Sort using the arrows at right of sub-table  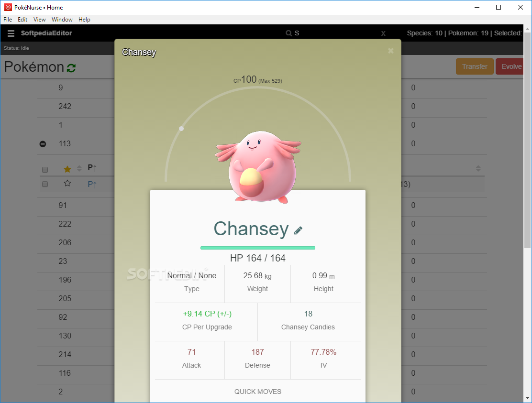(478, 168)
